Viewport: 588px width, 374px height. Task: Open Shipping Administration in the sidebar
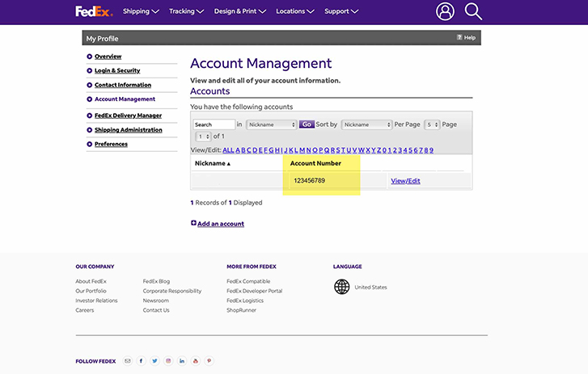129,130
